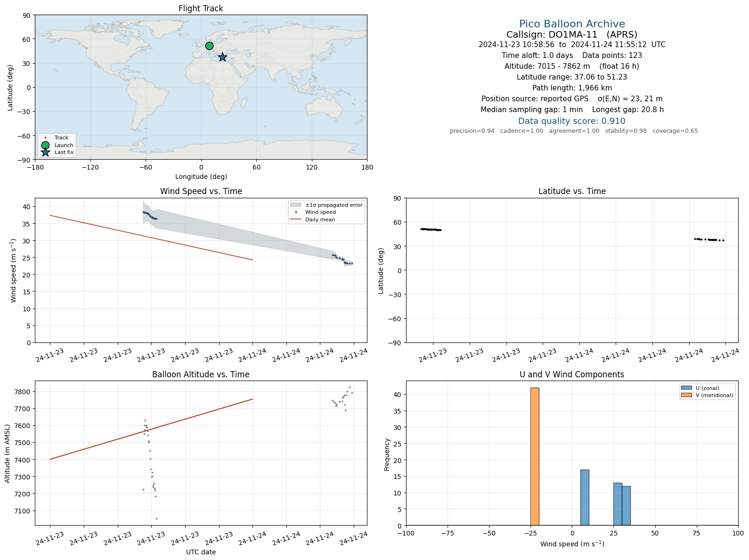Click the 'Position source: reported GPS' line
Screen dimensions: 749x560
572,99
